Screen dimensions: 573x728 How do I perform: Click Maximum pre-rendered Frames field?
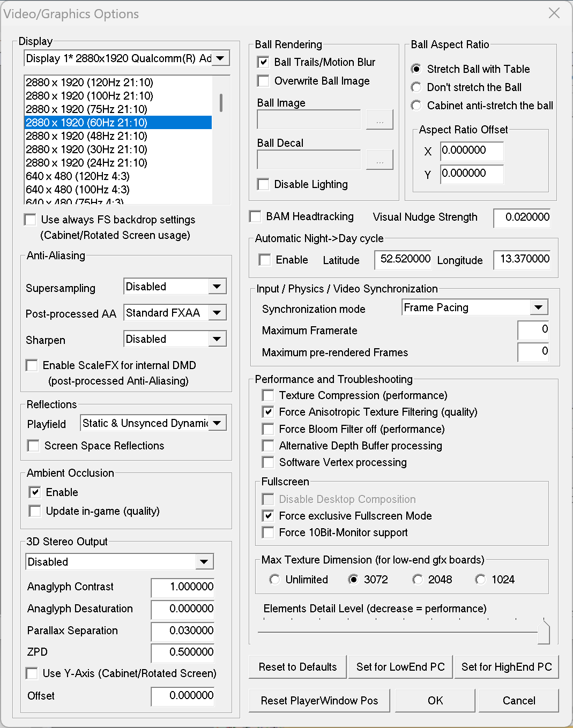533,352
